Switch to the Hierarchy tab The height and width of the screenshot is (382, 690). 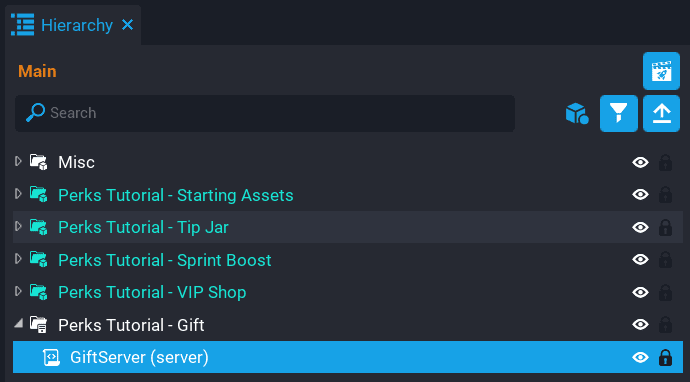(x=77, y=25)
